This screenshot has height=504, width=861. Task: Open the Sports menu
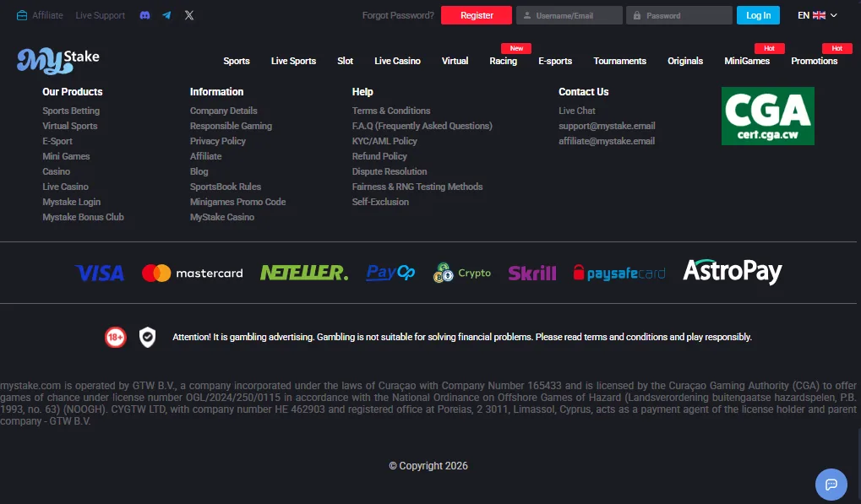(237, 61)
